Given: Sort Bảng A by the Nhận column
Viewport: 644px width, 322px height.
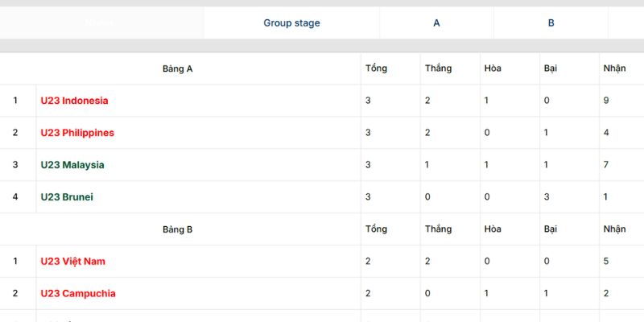Looking at the screenshot, I should [614, 68].
